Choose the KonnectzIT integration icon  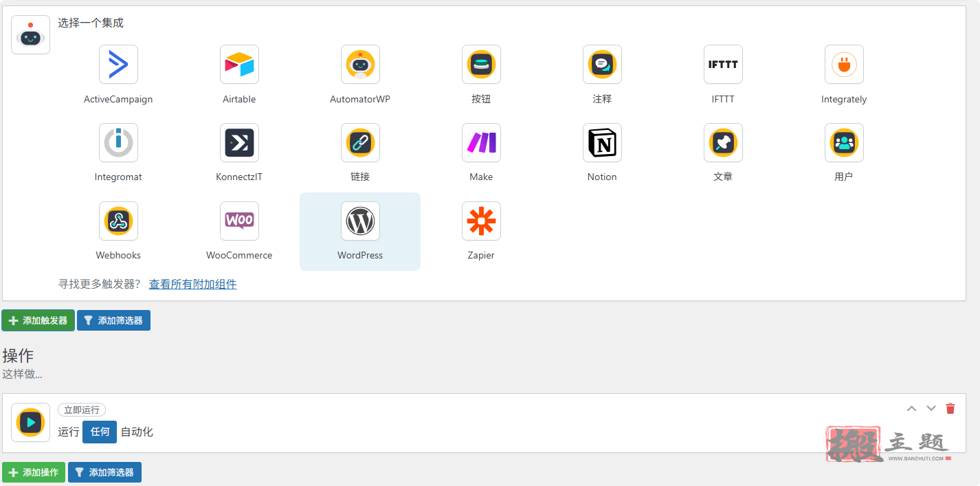click(239, 143)
